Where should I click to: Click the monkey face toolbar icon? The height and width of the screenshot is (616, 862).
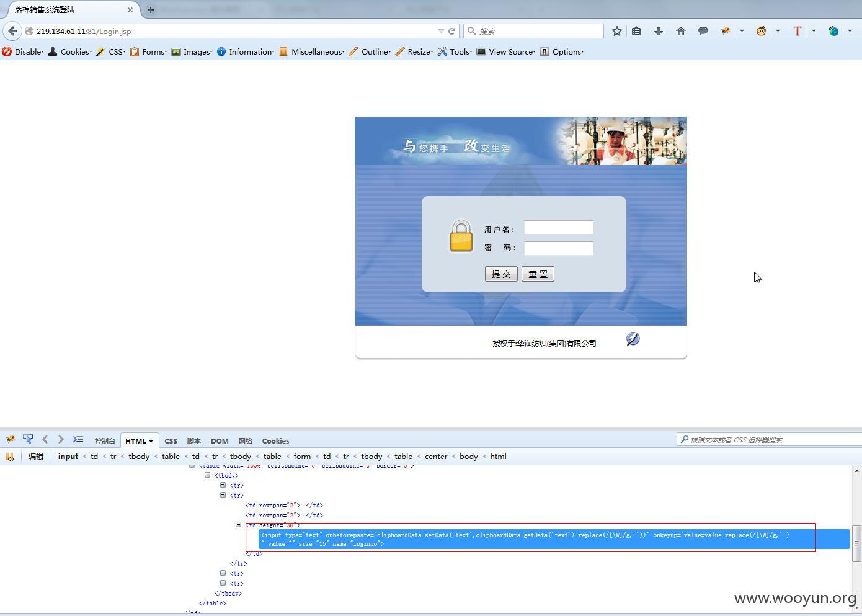[761, 31]
